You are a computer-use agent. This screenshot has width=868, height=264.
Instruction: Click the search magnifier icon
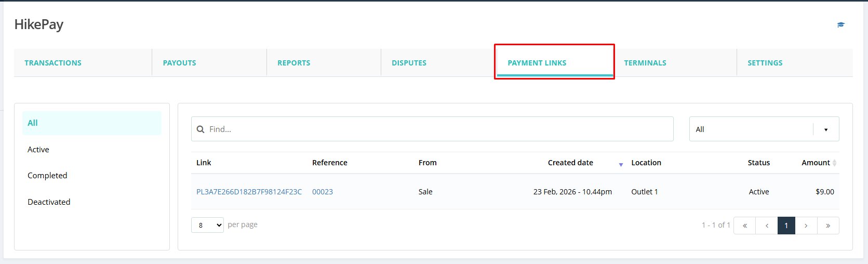pos(201,129)
